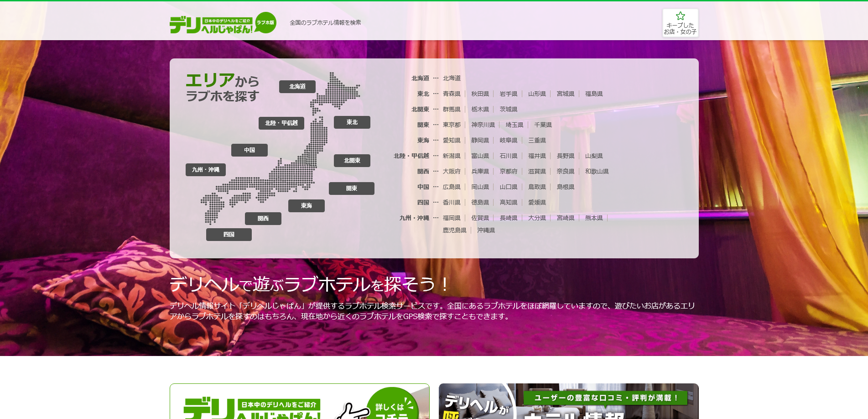Open 愛知県 prefecture link

click(x=452, y=141)
